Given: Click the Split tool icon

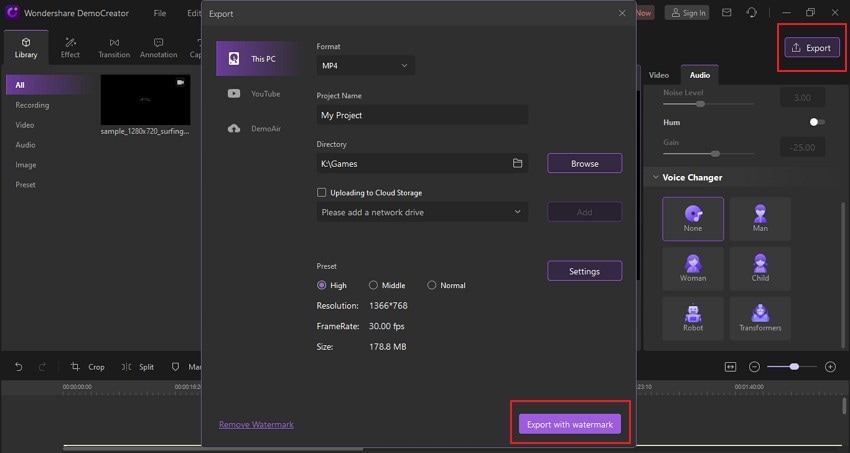Looking at the screenshot, I should (126, 367).
